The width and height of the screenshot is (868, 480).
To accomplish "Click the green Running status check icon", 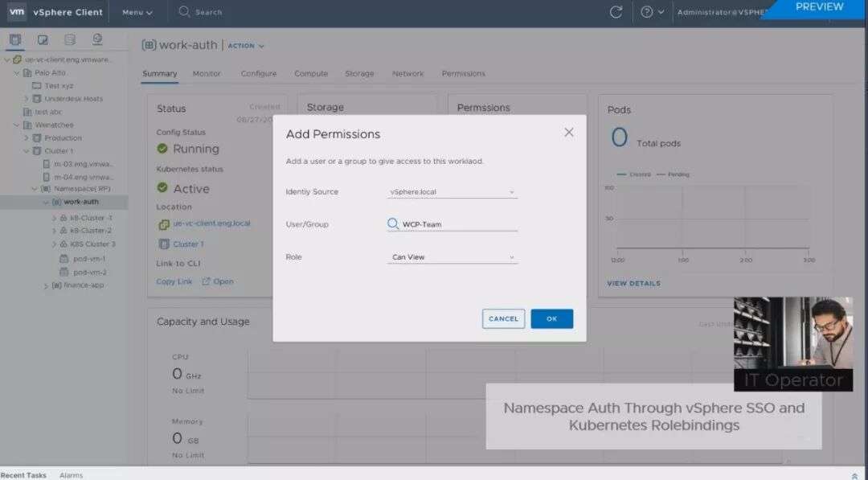I will (x=162, y=149).
